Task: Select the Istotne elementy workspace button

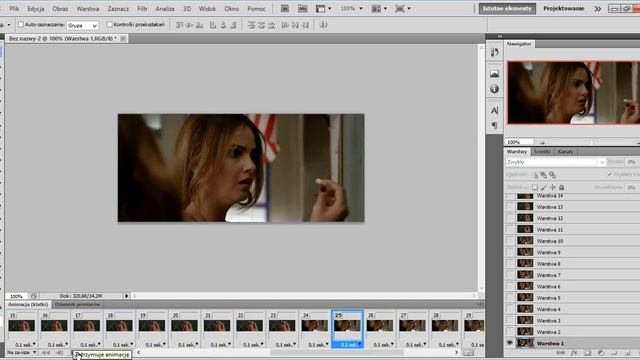Action: point(507,9)
